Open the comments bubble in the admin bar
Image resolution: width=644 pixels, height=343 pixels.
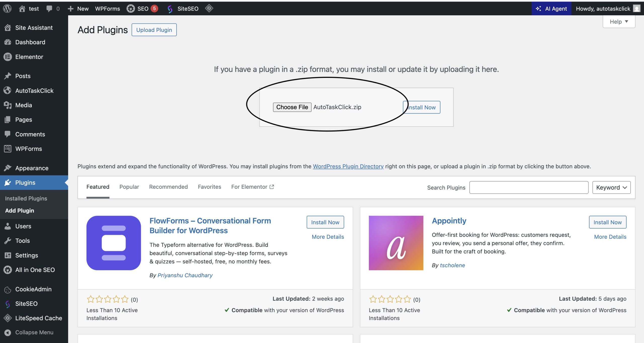tap(49, 9)
